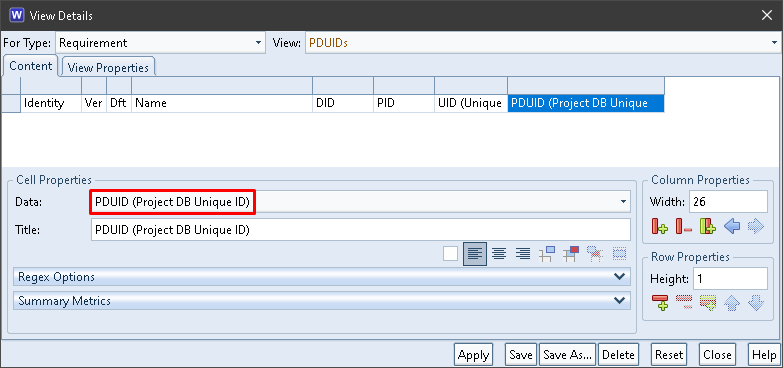Viewport: 783px width, 368px height.
Task: Expand the Regex Options section
Action: (x=322, y=277)
